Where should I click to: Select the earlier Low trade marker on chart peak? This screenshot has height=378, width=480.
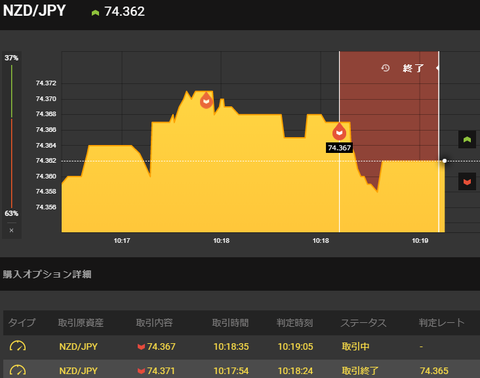pos(206,100)
